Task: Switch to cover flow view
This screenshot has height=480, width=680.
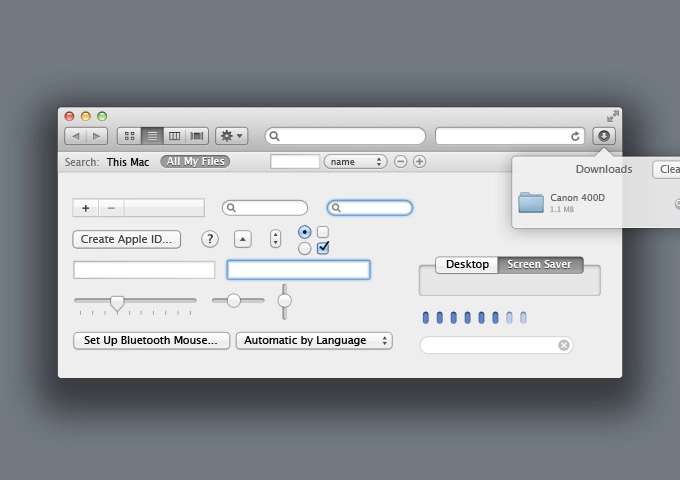Action: pyautogui.click(x=197, y=136)
